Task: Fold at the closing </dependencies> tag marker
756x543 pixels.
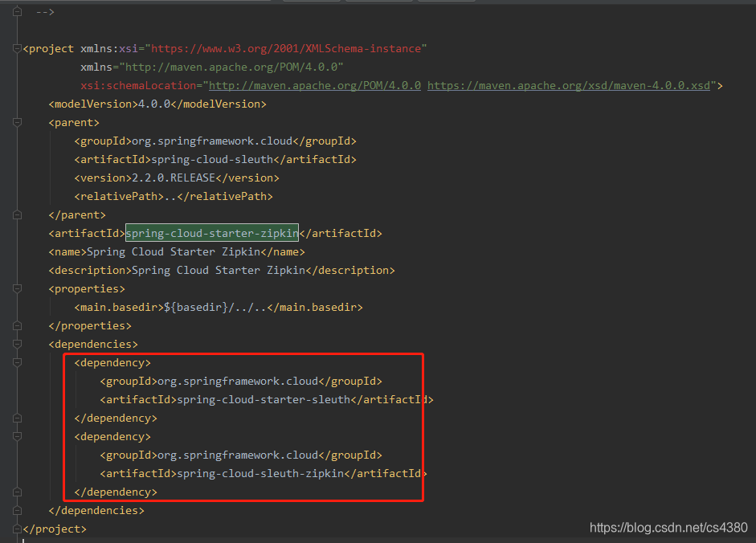Action: coord(18,511)
